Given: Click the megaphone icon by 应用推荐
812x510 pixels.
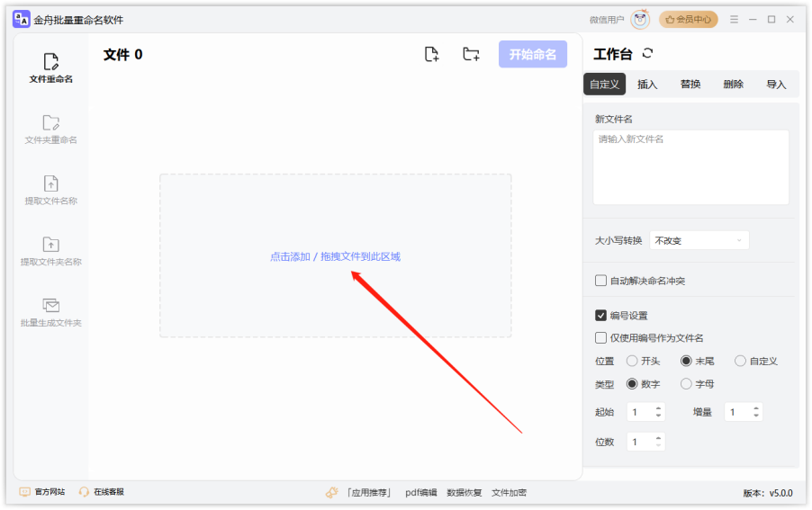Looking at the screenshot, I should point(331,492).
